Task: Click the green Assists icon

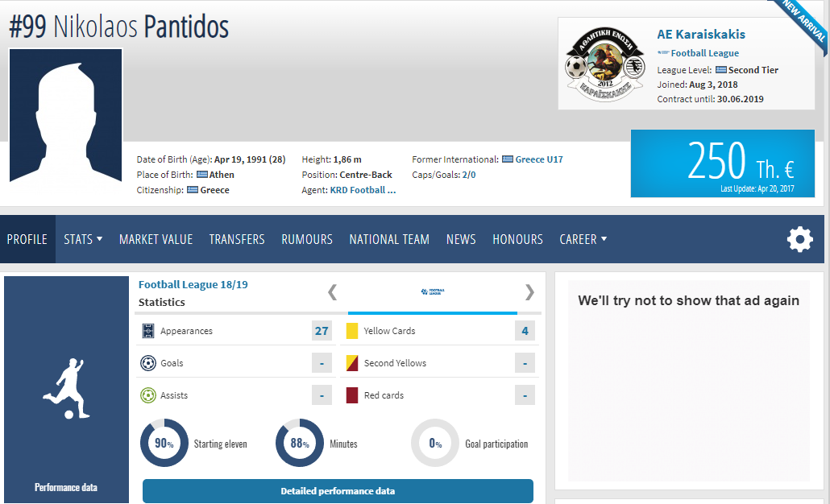Action: 148,395
